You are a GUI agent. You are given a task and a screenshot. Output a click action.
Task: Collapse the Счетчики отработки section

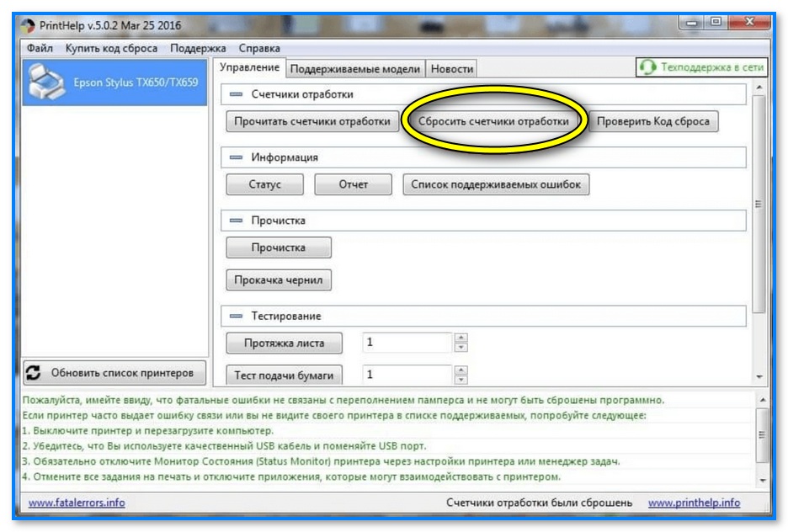pos(236,94)
